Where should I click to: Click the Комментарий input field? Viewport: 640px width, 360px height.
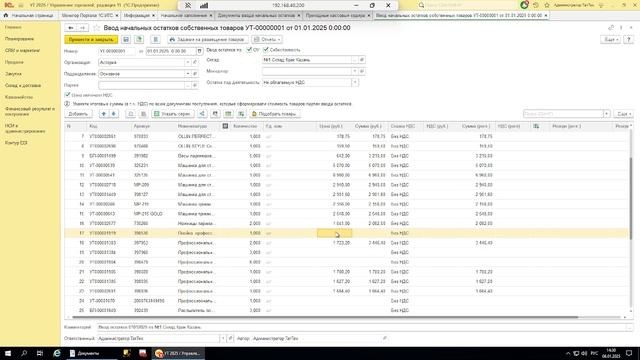coord(362,327)
